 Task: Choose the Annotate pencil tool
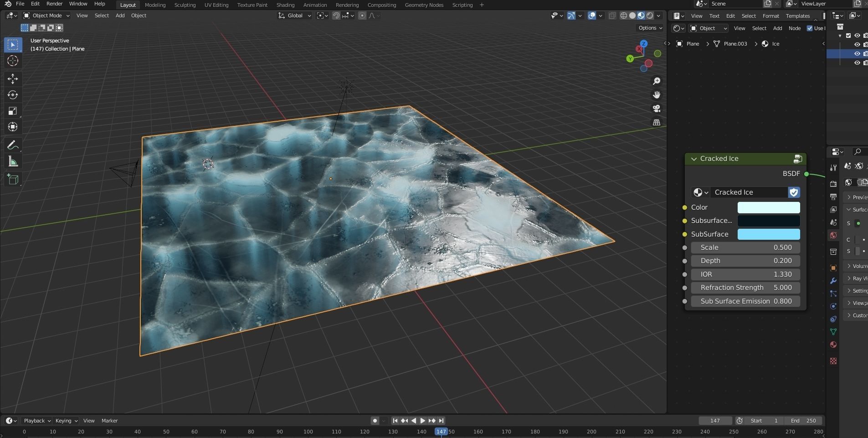[x=13, y=145]
